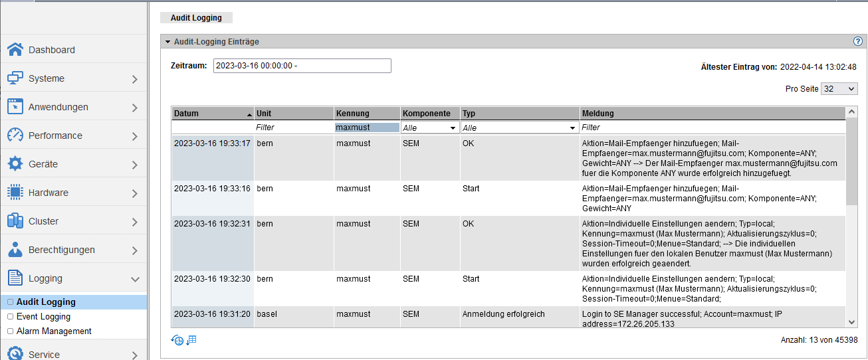Select the Alarm Management sidebar checkbox
Screen dimensions: 868x360
coord(10,331)
